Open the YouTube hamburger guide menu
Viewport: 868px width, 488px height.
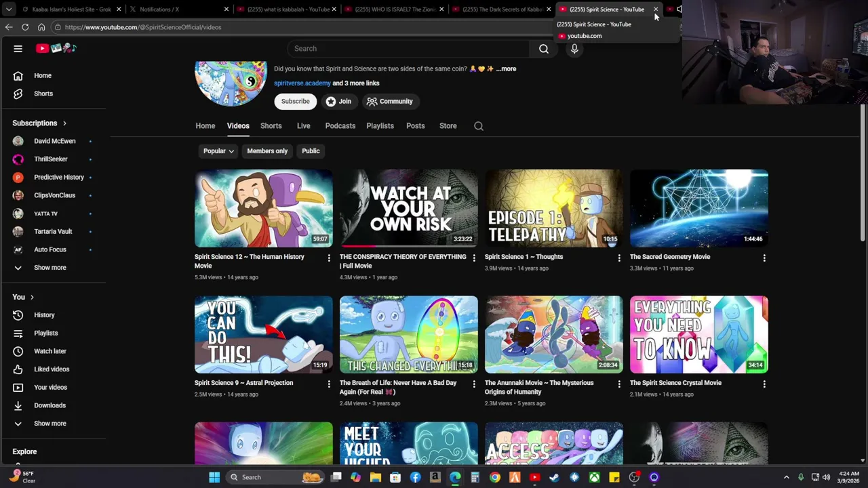click(x=18, y=48)
